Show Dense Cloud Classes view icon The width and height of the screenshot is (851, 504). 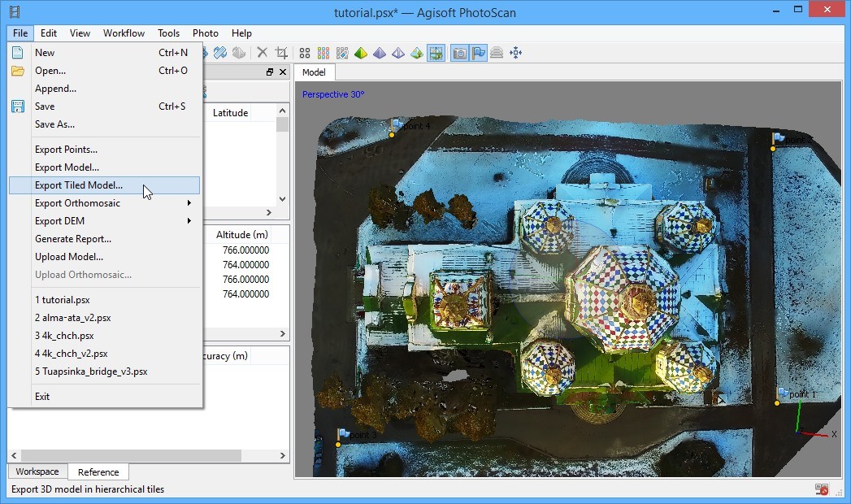click(x=342, y=53)
